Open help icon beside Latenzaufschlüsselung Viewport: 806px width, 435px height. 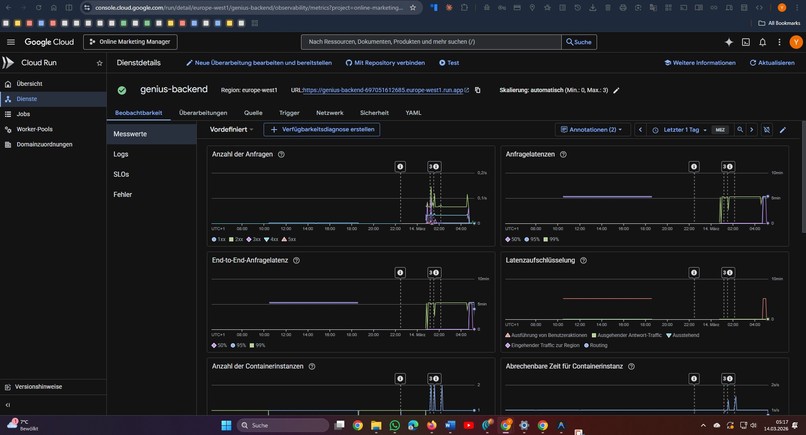point(583,260)
